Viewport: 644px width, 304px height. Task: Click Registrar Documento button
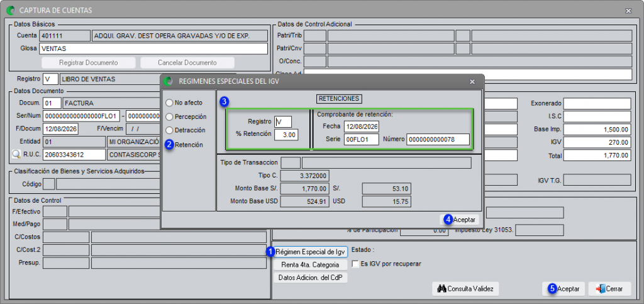pyautogui.click(x=88, y=63)
